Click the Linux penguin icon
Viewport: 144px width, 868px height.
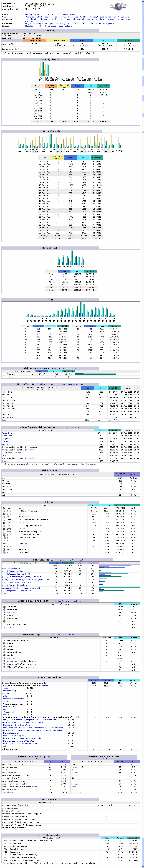[x=4, y=615]
